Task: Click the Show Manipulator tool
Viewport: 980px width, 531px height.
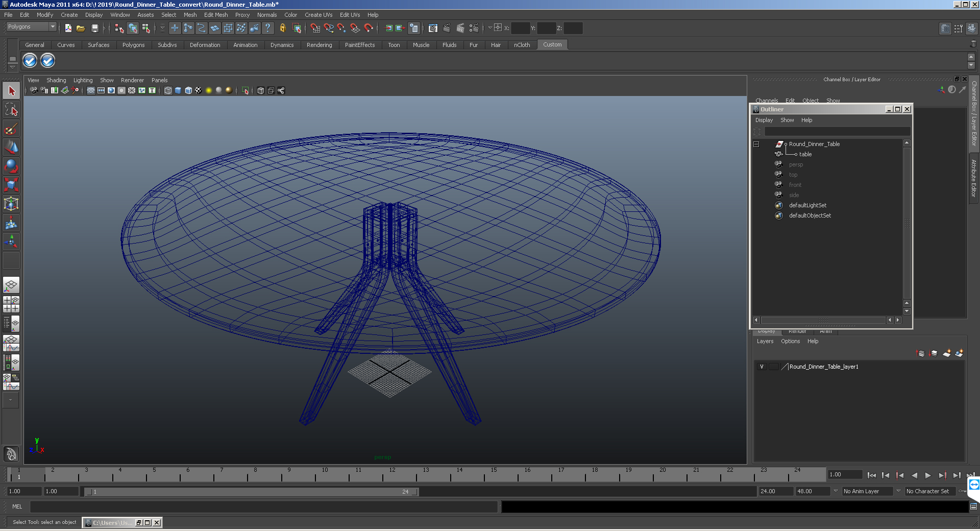Action: tap(11, 241)
